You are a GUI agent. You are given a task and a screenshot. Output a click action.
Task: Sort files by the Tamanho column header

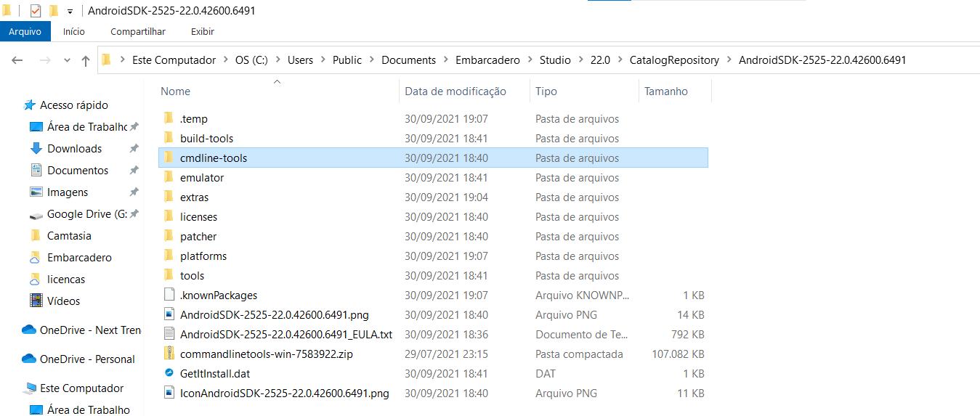(665, 91)
